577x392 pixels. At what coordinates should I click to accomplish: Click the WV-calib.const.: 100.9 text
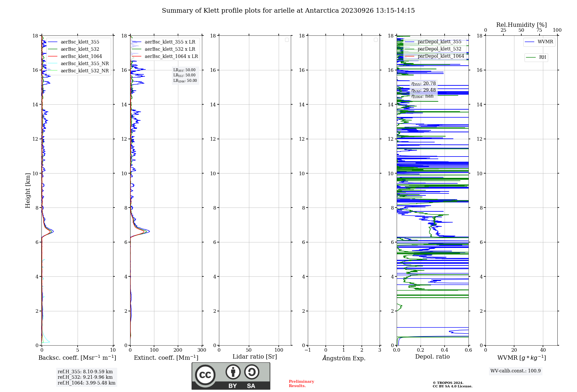(x=516, y=371)
